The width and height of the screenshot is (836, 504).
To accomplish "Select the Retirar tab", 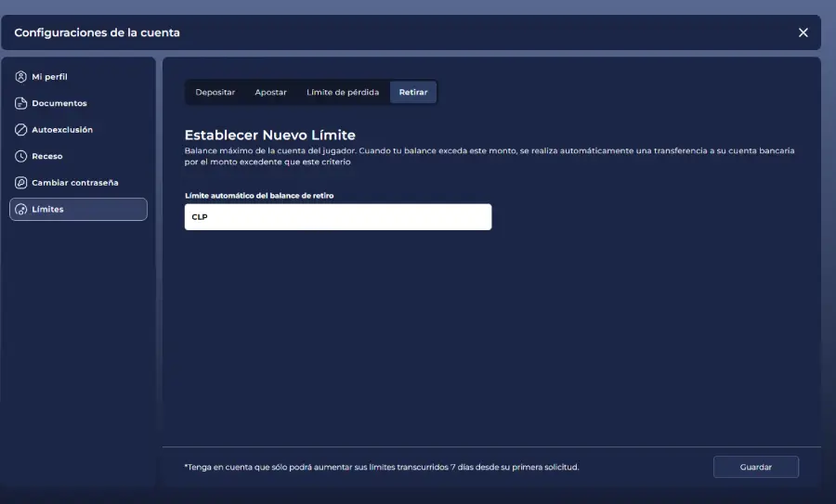I will point(413,92).
